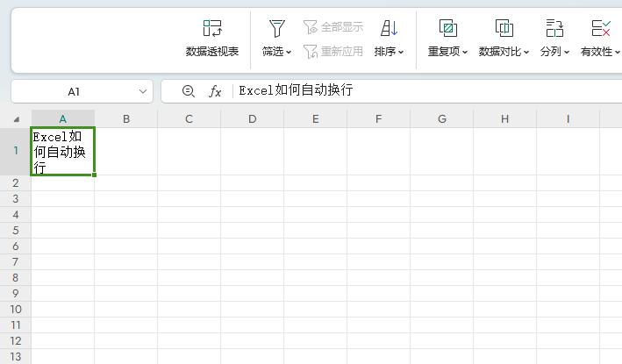Select row 2 header

click(x=16, y=182)
